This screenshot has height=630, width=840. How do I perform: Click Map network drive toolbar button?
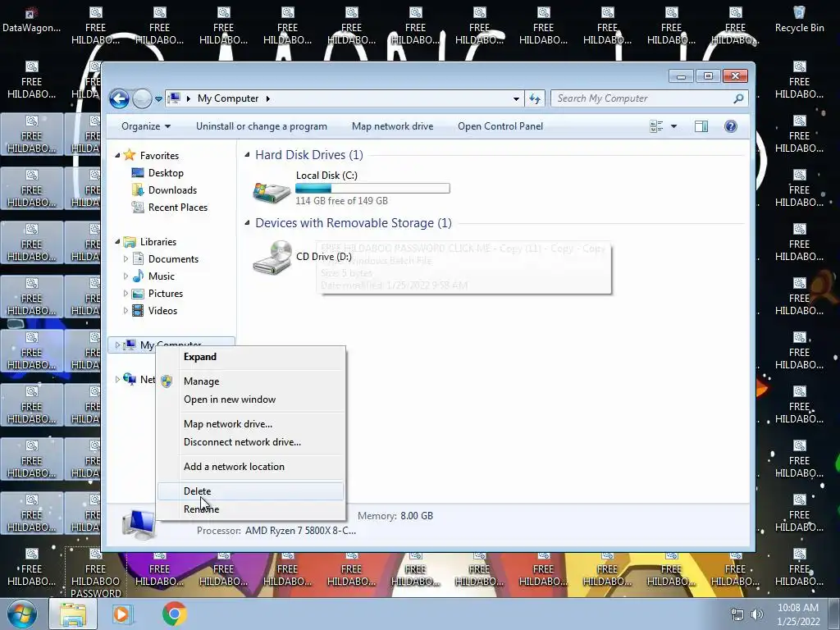393,126
